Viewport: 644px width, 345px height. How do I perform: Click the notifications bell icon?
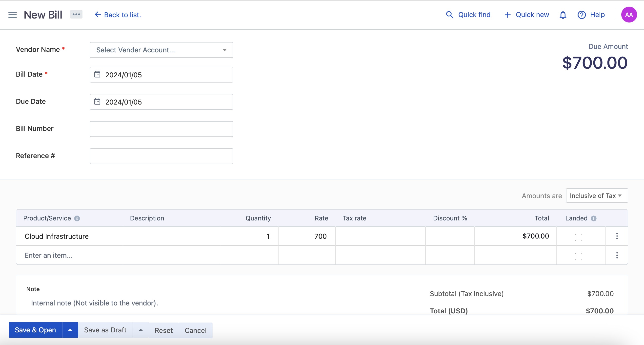[x=563, y=15]
